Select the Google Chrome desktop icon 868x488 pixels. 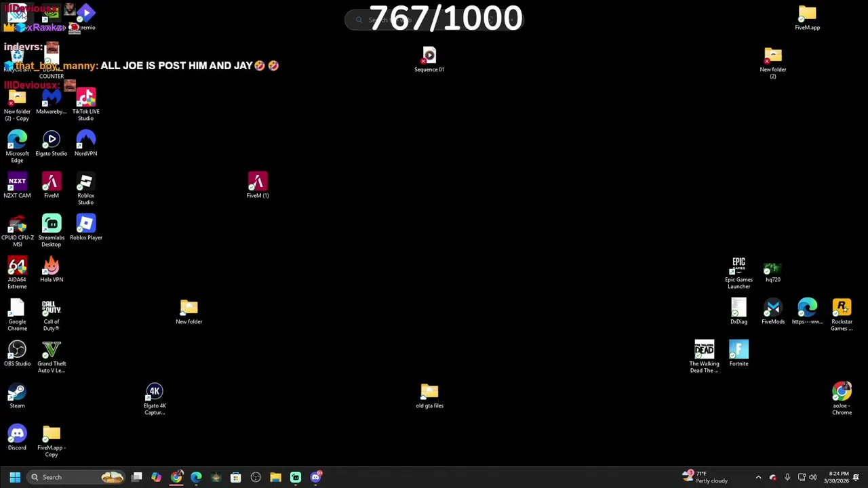point(17,314)
